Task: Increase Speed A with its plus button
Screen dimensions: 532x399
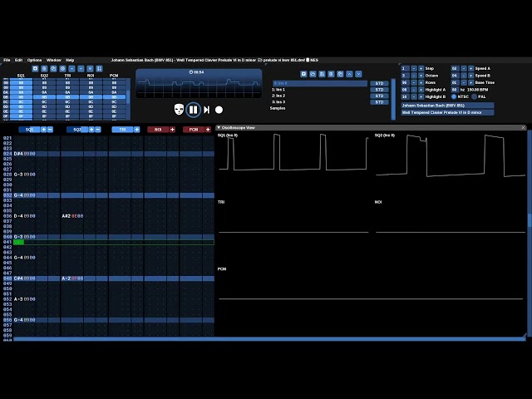Action: coord(471,68)
